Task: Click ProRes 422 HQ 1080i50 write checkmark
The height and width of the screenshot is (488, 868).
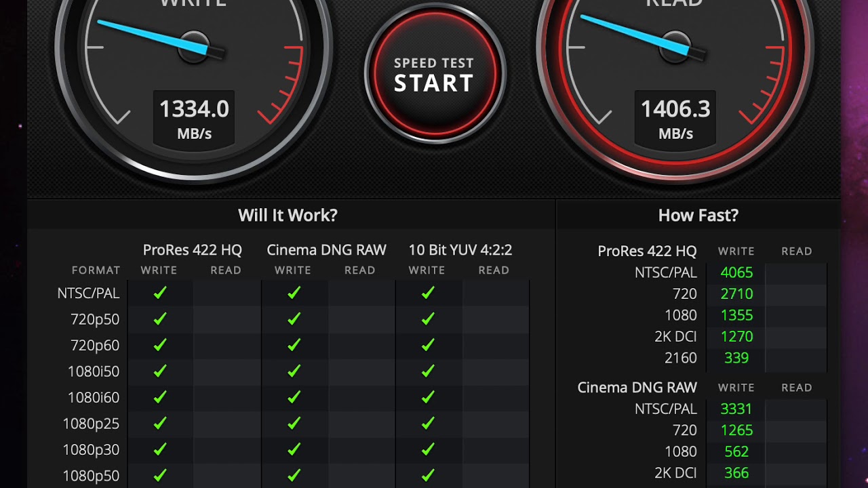Action: click(160, 371)
